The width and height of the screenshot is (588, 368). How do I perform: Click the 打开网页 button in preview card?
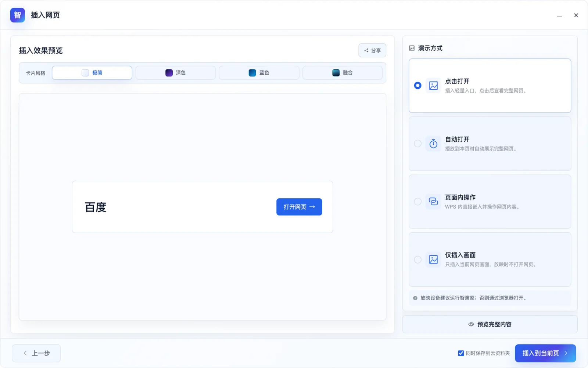299,207
